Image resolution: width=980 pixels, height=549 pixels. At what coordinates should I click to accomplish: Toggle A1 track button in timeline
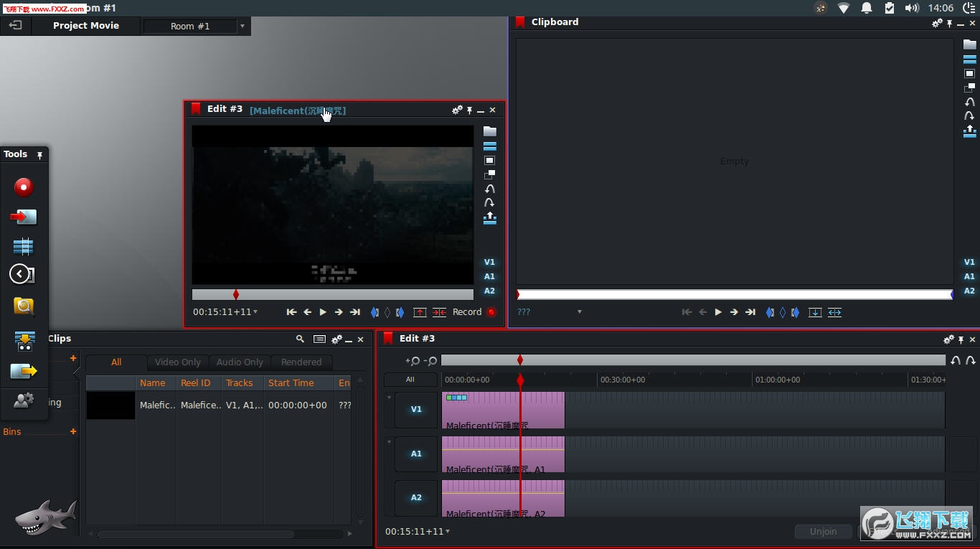(416, 454)
